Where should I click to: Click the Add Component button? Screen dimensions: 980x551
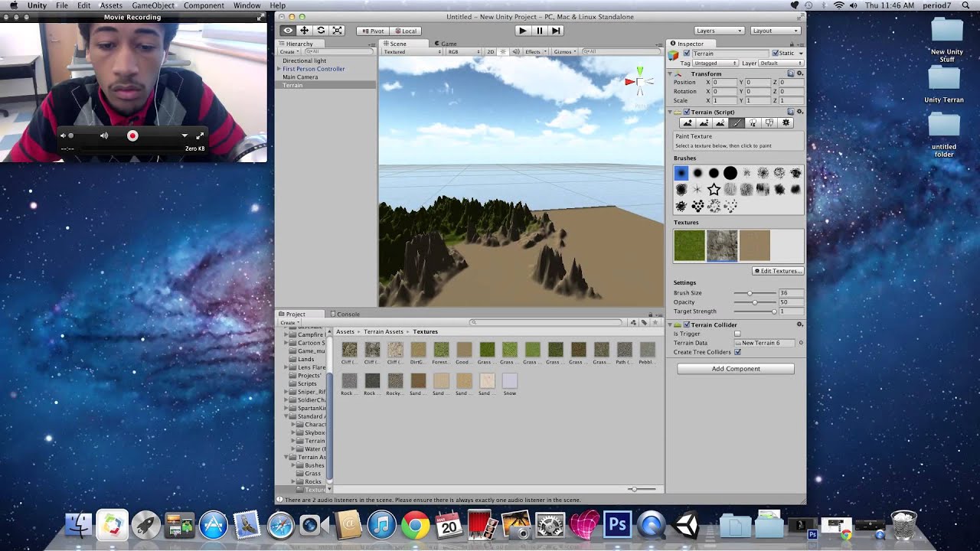(736, 369)
